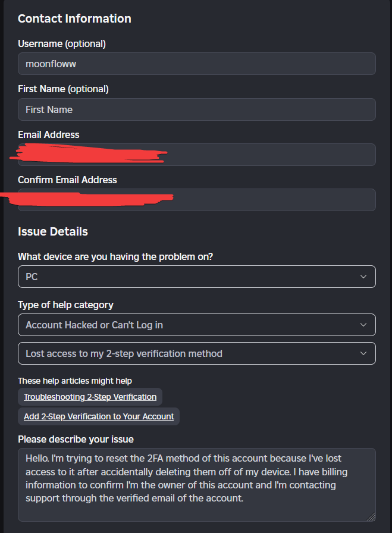Click the chevron arrow on the PC dropdown

[363, 277]
